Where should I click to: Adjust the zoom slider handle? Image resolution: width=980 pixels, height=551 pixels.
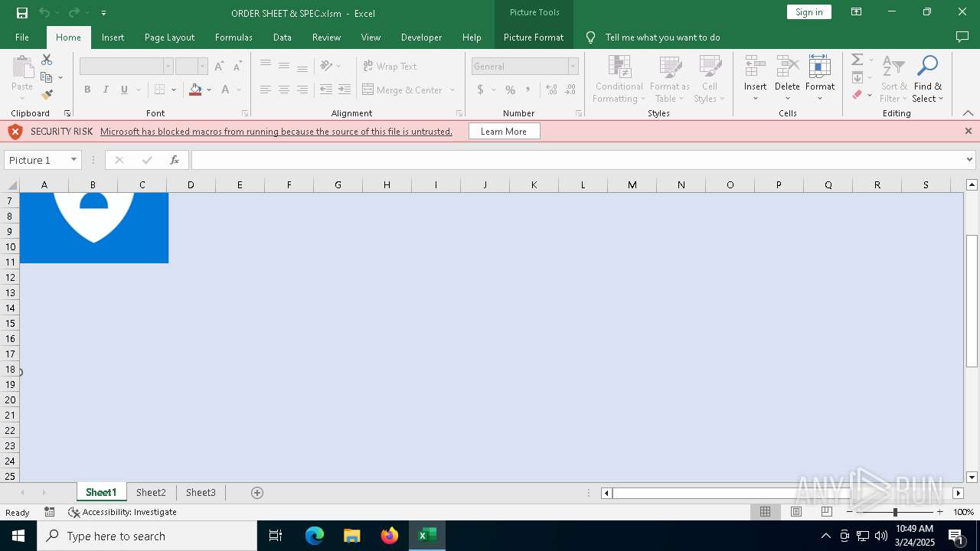point(895,512)
